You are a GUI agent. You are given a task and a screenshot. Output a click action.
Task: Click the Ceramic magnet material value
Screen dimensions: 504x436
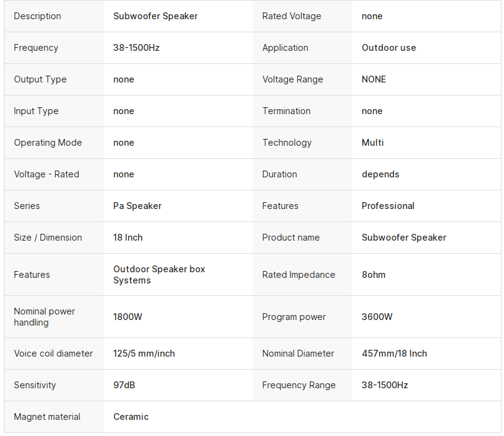131,417
